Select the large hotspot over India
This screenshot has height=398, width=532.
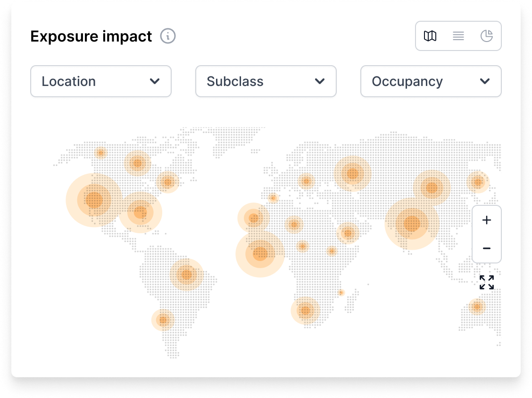[x=412, y=223]
